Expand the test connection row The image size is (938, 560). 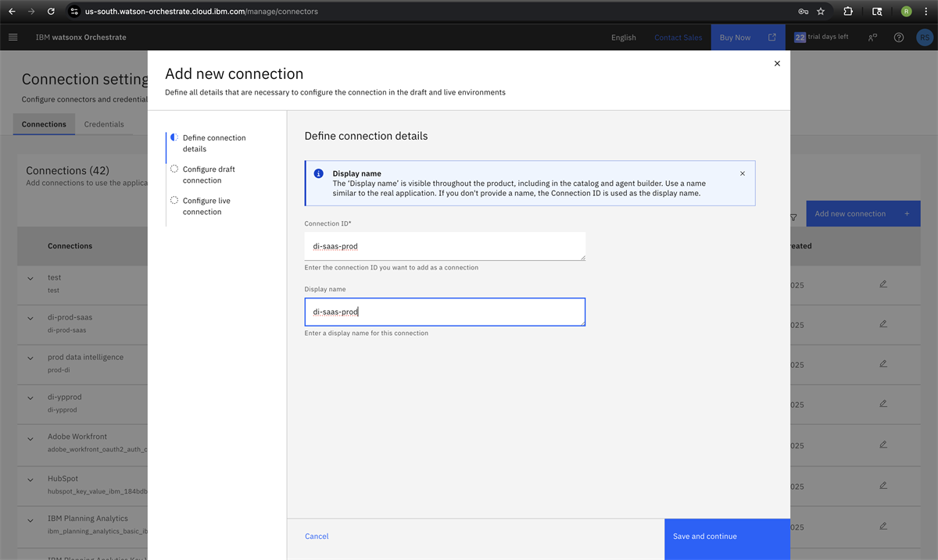30,278
